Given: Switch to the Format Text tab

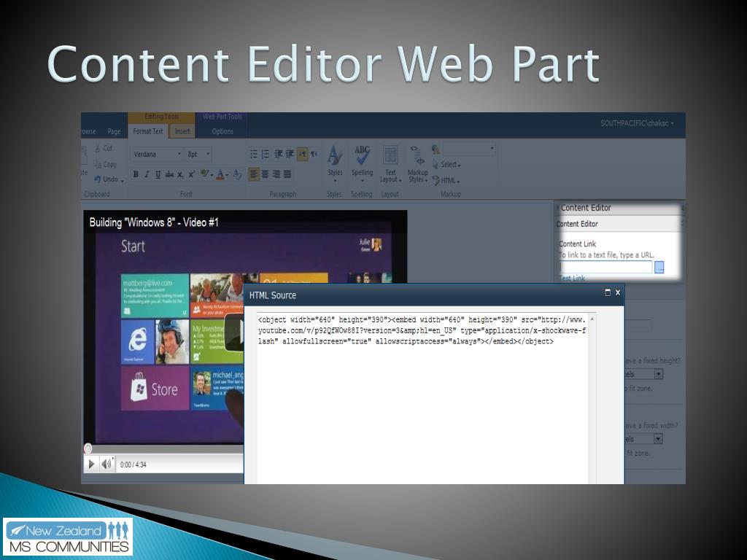Looking at the screenshot, I should [147, 131].
